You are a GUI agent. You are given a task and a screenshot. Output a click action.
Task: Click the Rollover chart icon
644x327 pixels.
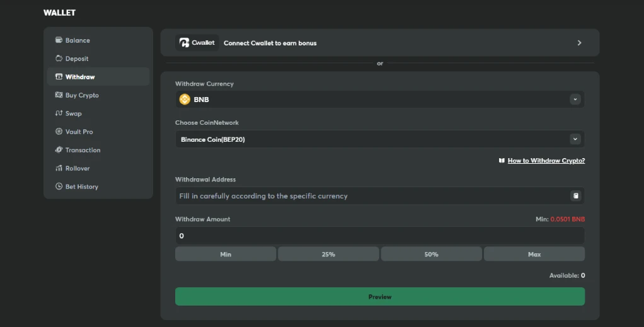pyautogui.click(x=59, y=168)
